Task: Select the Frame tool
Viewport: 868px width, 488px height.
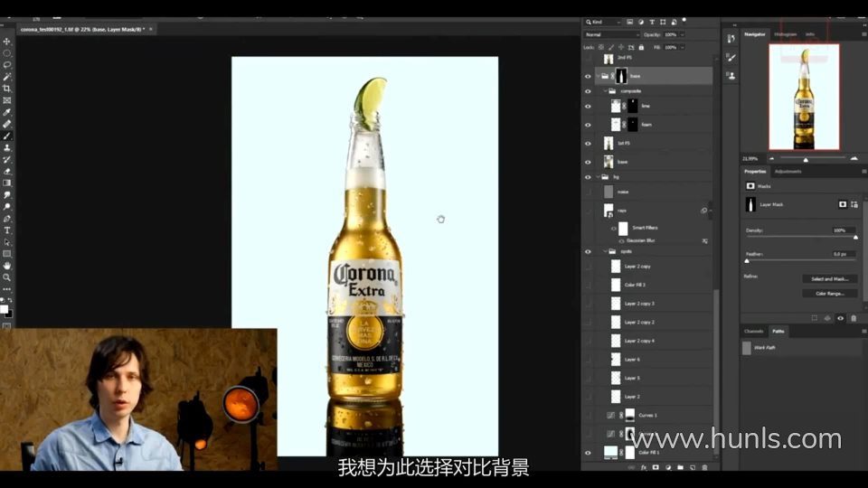Action: 6,100
